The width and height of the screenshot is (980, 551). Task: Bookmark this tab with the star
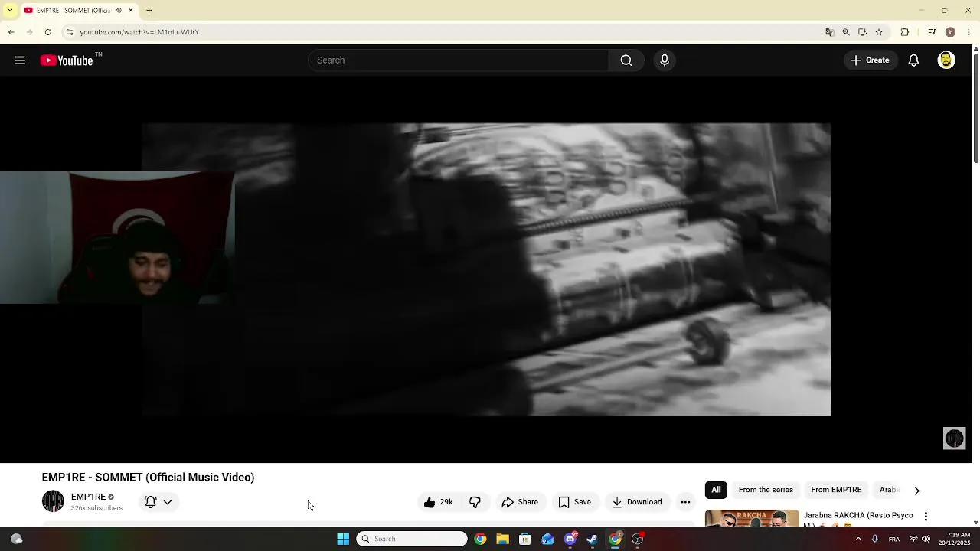click(x=879, y=32)
